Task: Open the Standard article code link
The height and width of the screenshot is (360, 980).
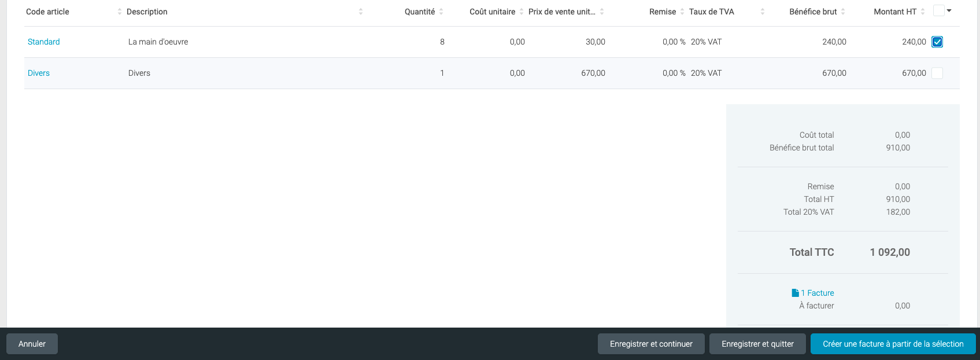Action: (44, 42)
